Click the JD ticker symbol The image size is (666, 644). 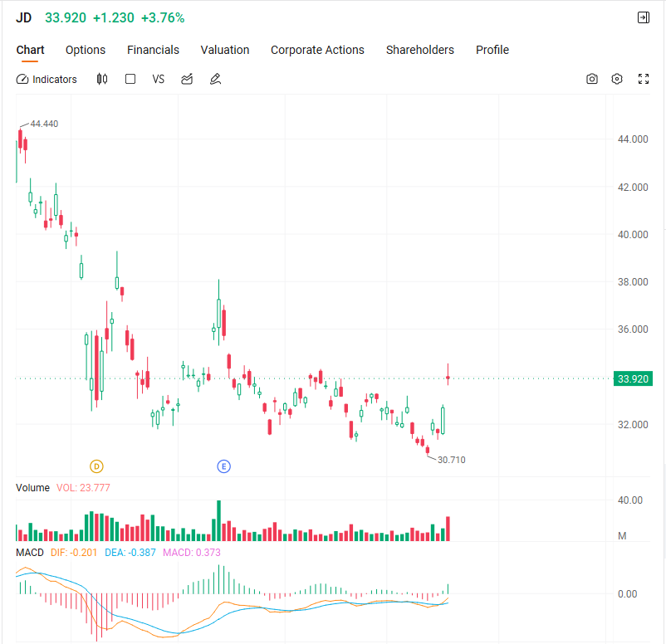tap(24, 17)
